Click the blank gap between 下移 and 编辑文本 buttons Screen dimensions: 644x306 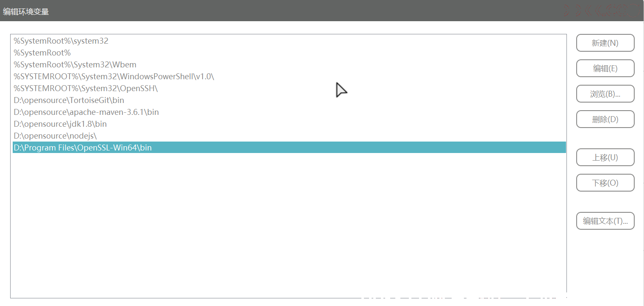point(605,202)
